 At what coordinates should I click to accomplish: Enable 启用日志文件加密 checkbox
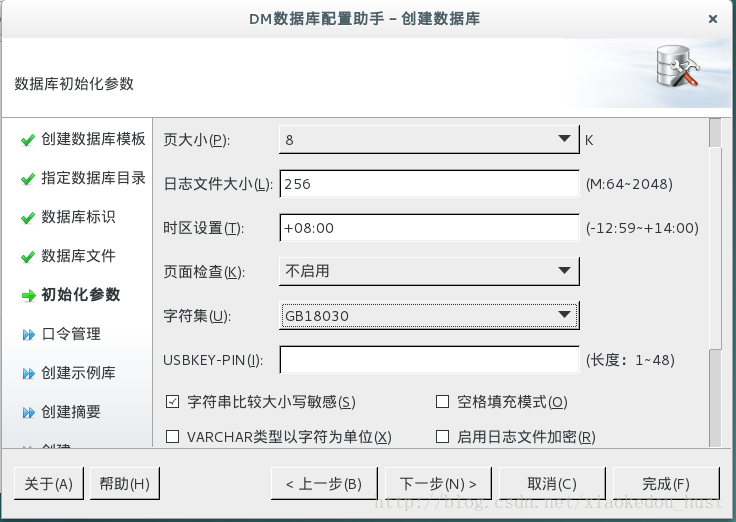pos(442,437)
